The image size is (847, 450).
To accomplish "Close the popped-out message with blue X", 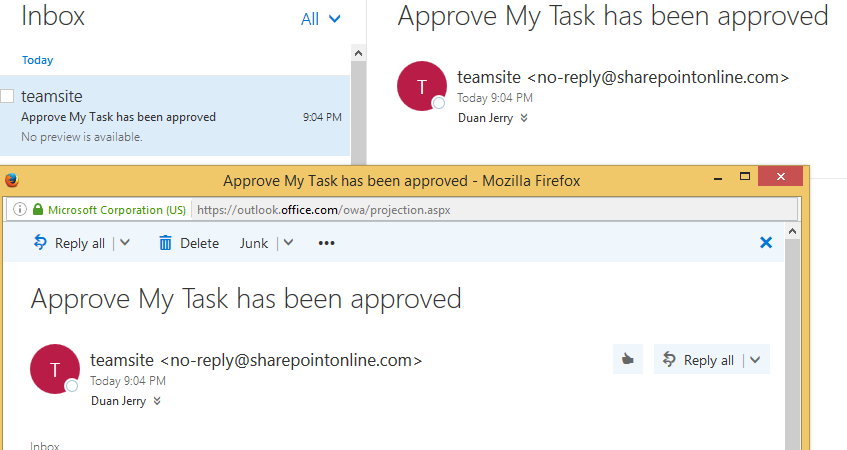I will pyautogui.click(x=766, y=243).
